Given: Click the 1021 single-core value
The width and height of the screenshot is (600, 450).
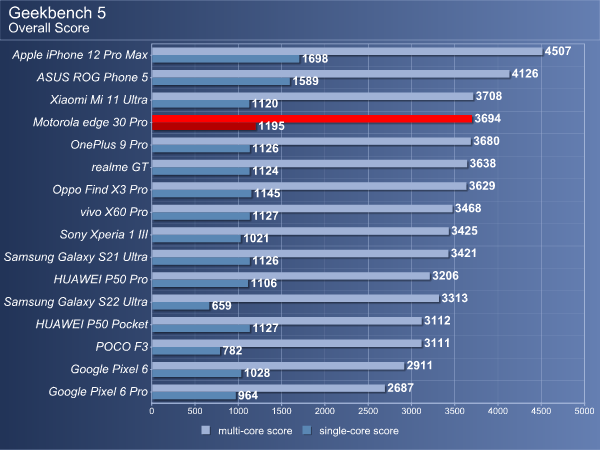Looking at the screenshot, I should [256, 238].
